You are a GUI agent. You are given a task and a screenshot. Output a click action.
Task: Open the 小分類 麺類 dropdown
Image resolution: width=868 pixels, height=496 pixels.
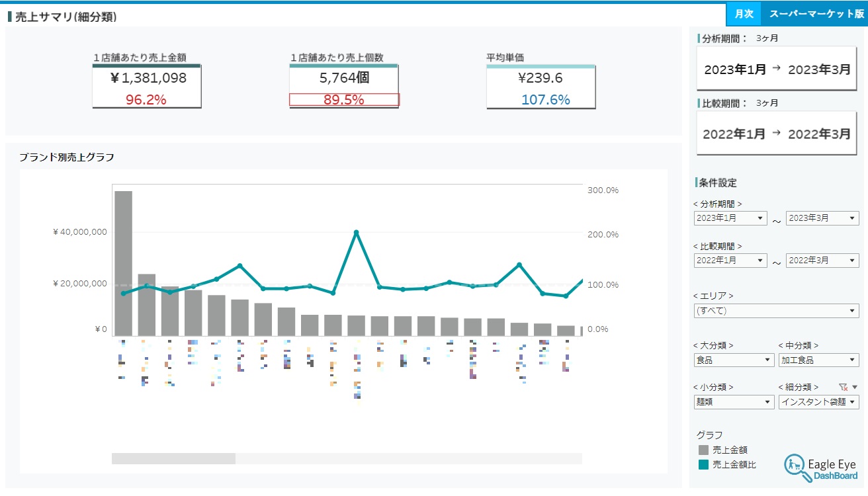pyautogui.click(x=734, y=402)
